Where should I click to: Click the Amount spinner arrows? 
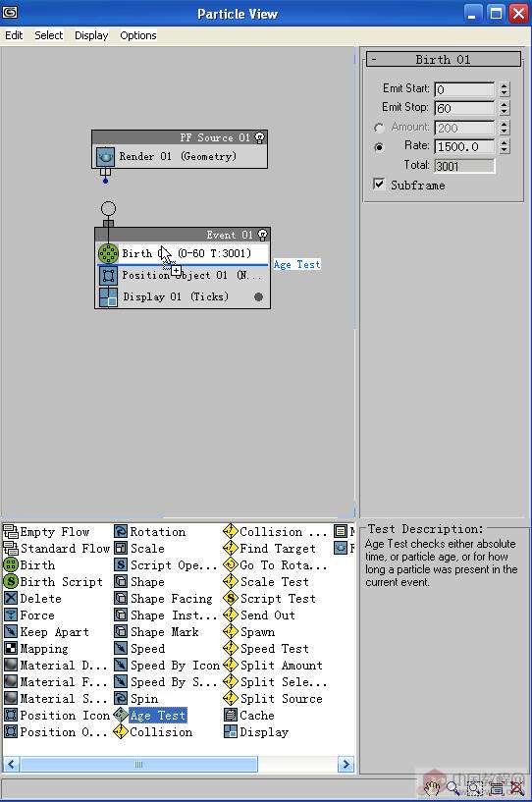pyautogui.click(x=505, y=128)
